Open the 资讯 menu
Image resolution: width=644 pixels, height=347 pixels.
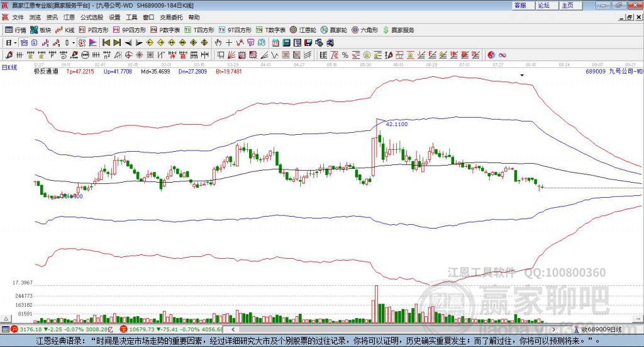(52, 17)
